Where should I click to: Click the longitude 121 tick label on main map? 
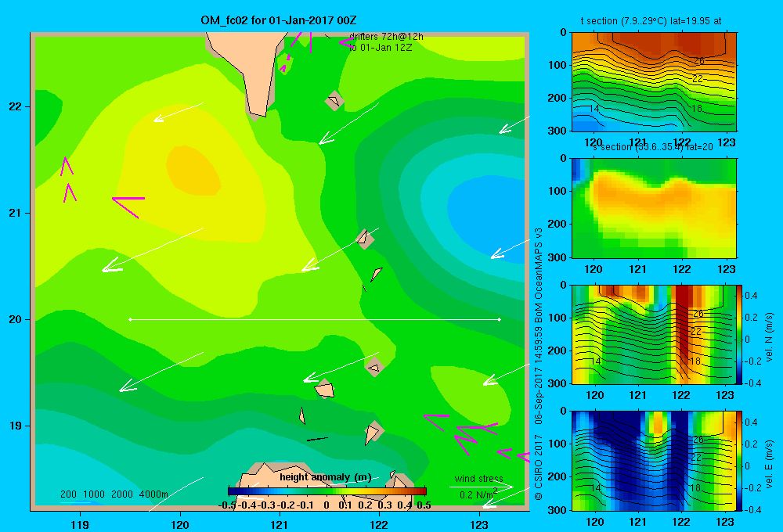(x=280, y=524)
